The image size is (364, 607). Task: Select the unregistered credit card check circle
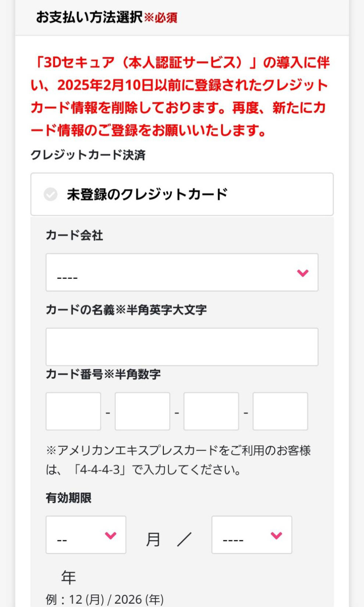[x=51, y=194]
